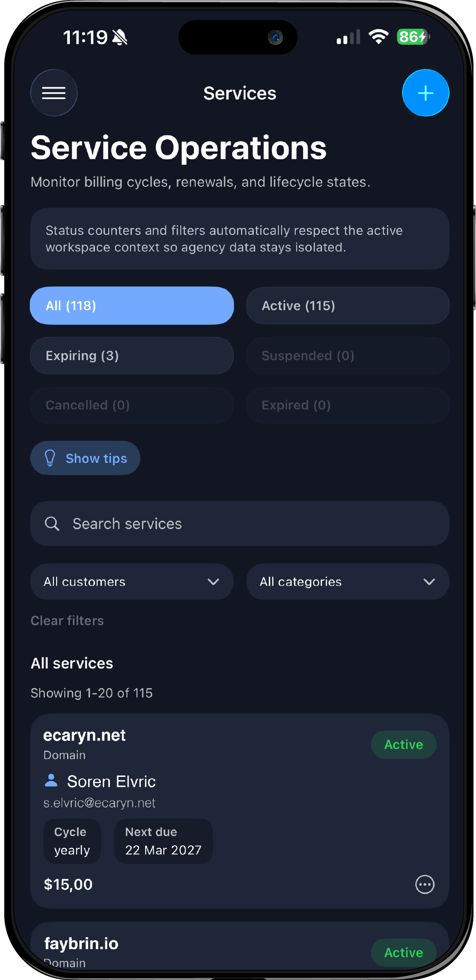Choose the Cancelled (0) filter

coord(132,405)
